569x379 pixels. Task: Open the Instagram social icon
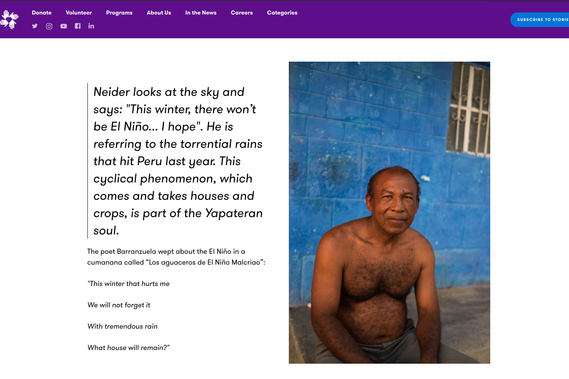click(49, 26)
